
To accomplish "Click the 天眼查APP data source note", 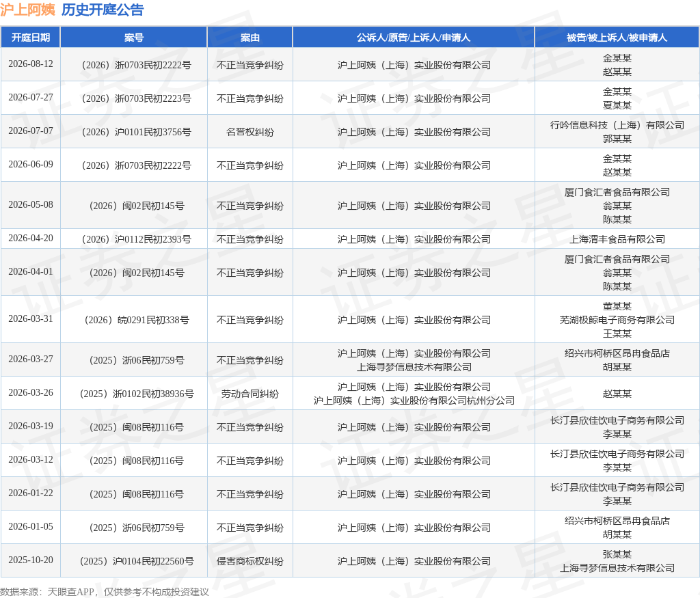I will coord(105,592).
